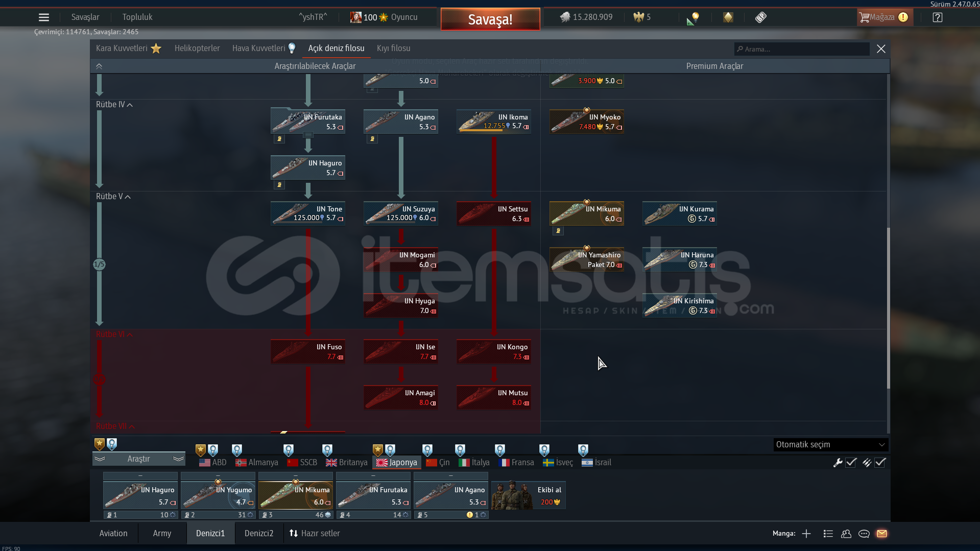
Task: Click the premium account diamond icon
Action: [728, 17]
